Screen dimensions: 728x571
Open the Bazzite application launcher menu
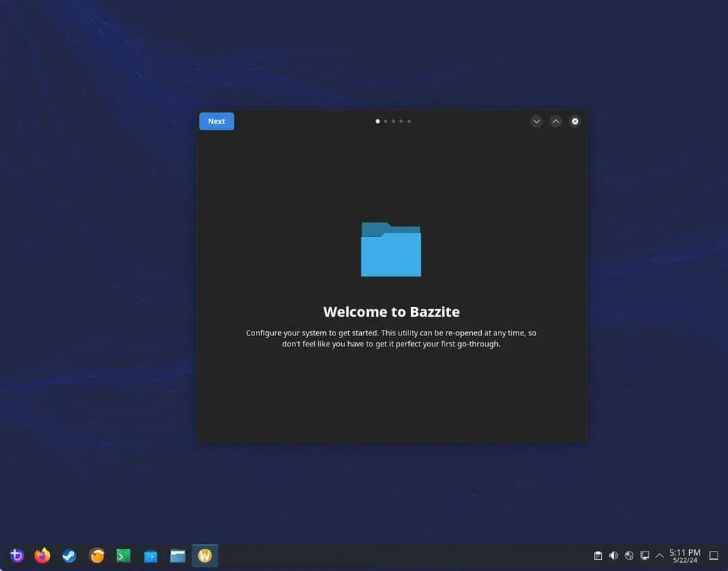[x=17, y=555]
